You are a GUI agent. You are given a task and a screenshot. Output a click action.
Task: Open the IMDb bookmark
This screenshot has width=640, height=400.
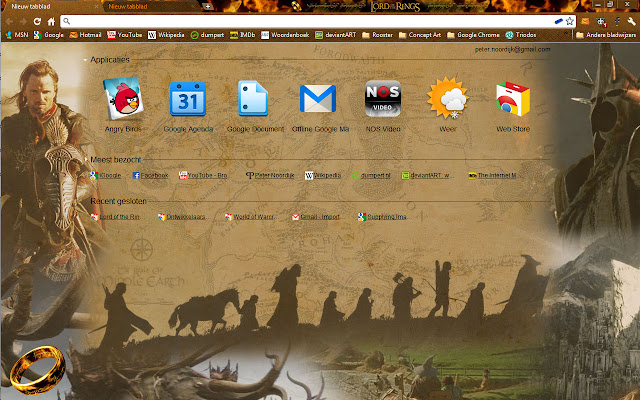(x=243, y=35)
